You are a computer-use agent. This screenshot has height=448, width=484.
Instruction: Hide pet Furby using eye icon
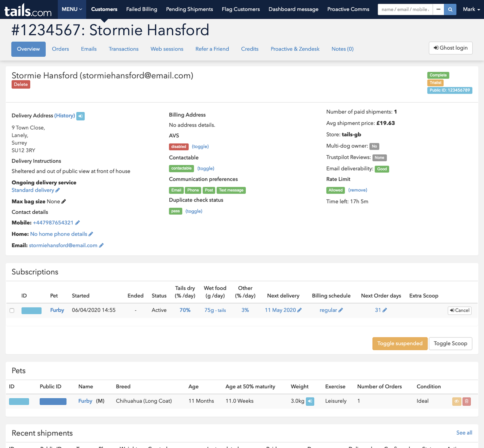tap(456, 401)
